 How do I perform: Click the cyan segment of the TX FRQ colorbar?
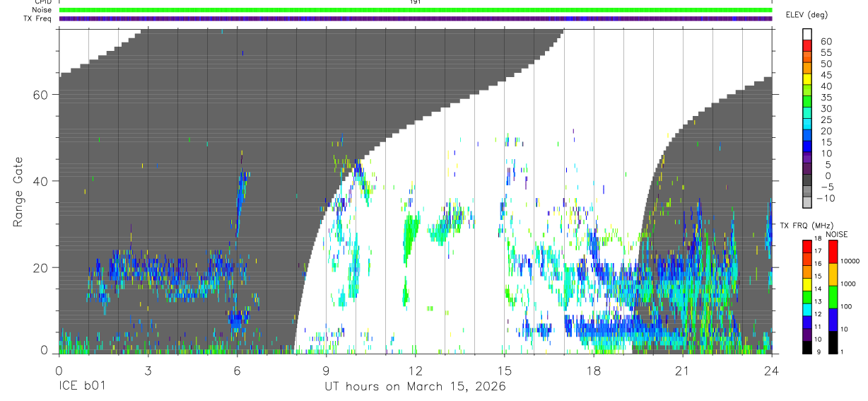(807, 310)
